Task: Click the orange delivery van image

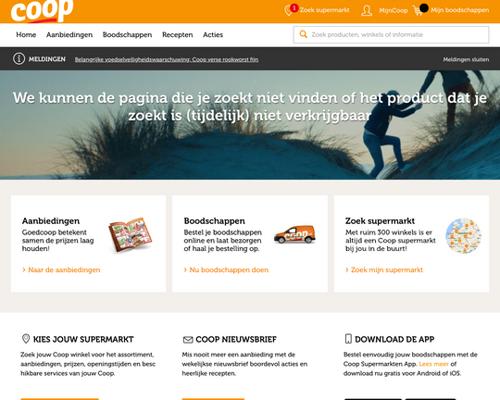Action: (295, 234)
